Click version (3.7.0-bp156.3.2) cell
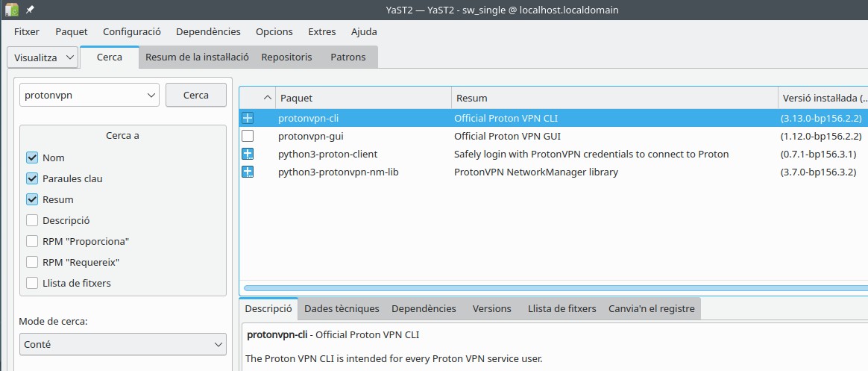This screenshot has width=868, height=371. pyautogui.click(x=818, y=172)
